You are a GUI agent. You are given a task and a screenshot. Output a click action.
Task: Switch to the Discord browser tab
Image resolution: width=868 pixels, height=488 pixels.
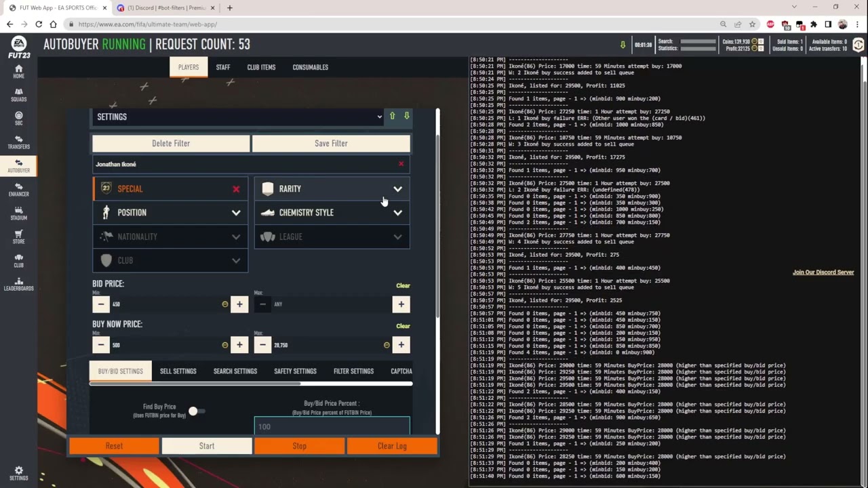tap(166, 8)
